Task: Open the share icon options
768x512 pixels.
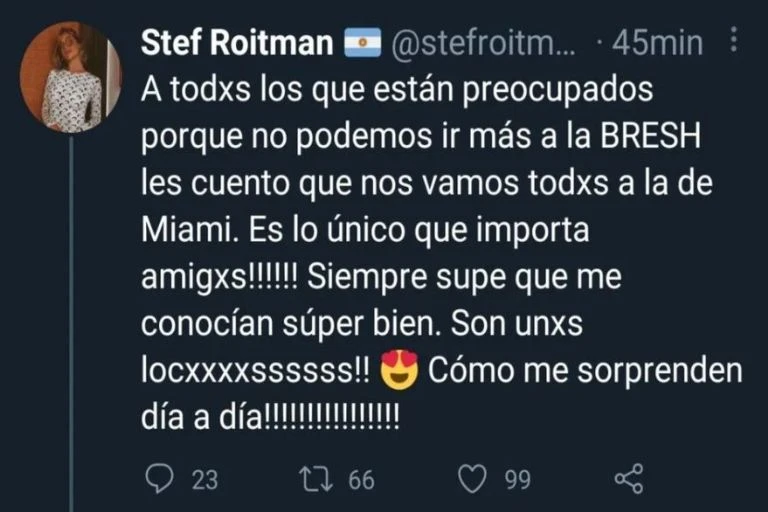Action: coord(628,479)
